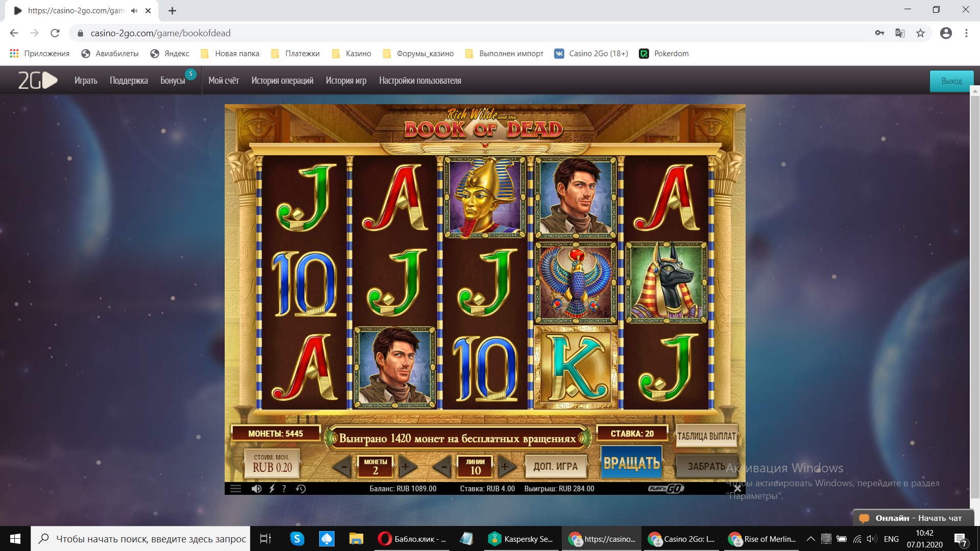Open the Играть menu item

point(86,81)
